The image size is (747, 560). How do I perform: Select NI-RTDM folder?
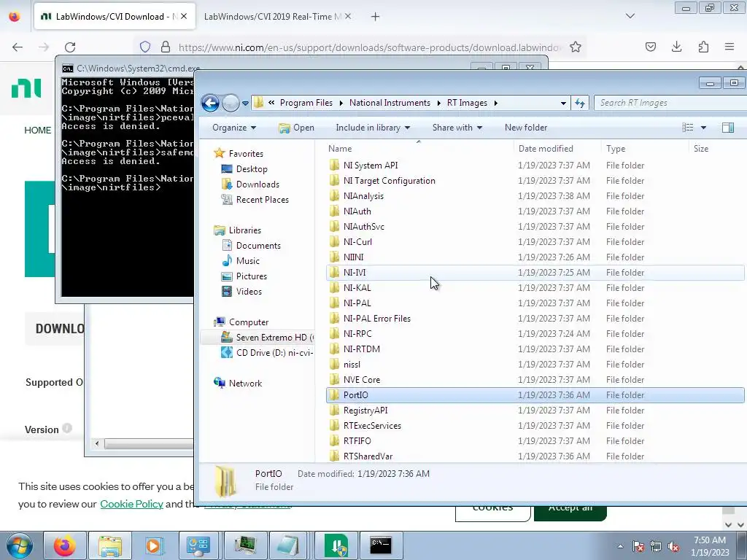pyautogui.click(x=362, y=349)
